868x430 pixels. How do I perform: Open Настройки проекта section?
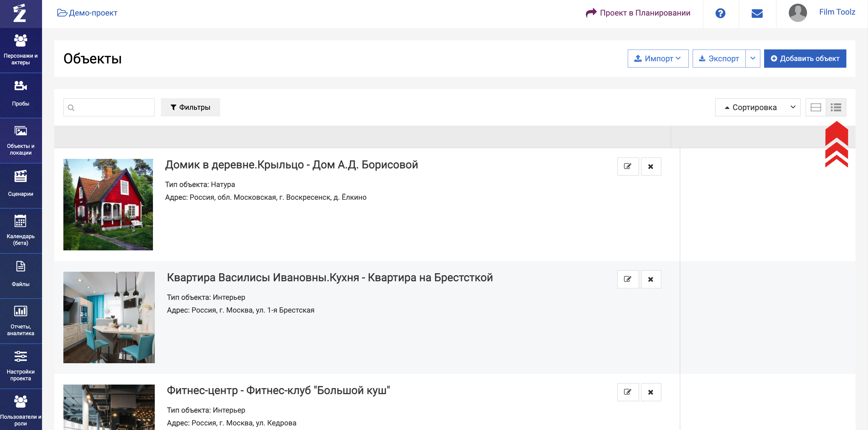[x=20, y=367]
